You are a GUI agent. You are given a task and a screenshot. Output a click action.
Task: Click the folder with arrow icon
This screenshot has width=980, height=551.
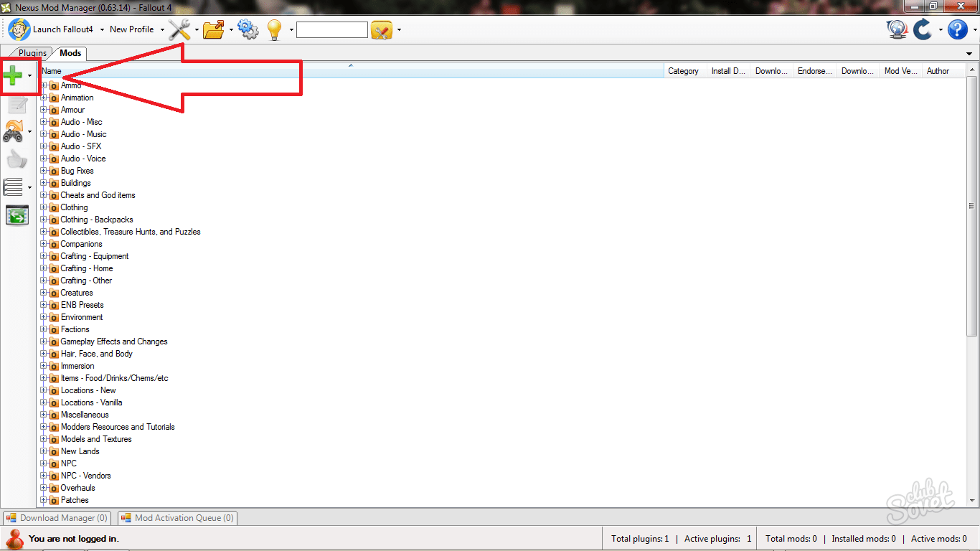214,29
